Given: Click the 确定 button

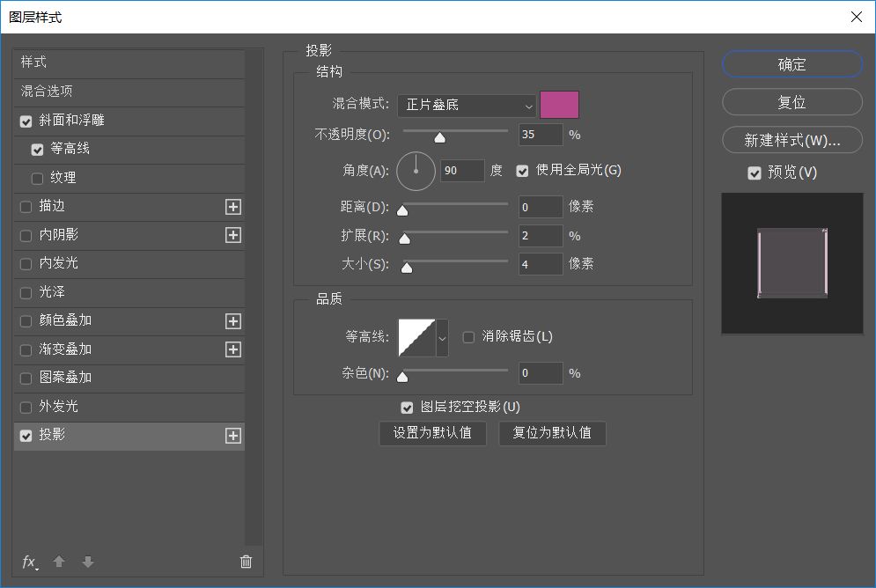Looking at the screenshot, I should point(791,64).
